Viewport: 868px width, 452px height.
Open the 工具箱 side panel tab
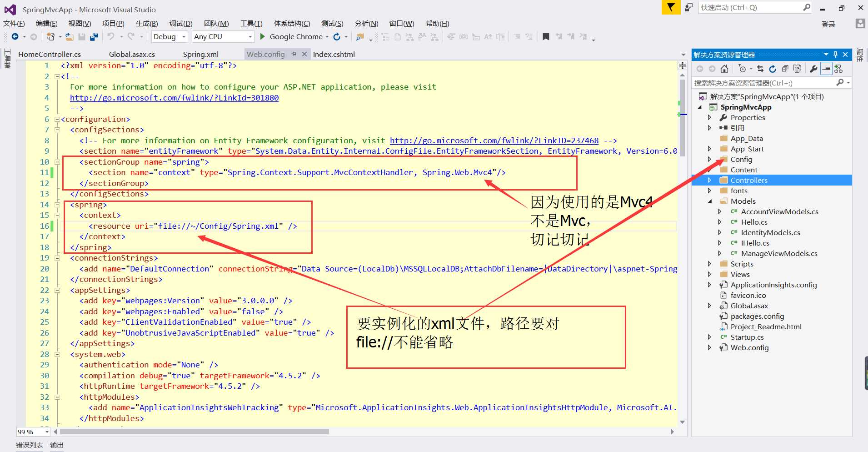click(x=7, y=59)
